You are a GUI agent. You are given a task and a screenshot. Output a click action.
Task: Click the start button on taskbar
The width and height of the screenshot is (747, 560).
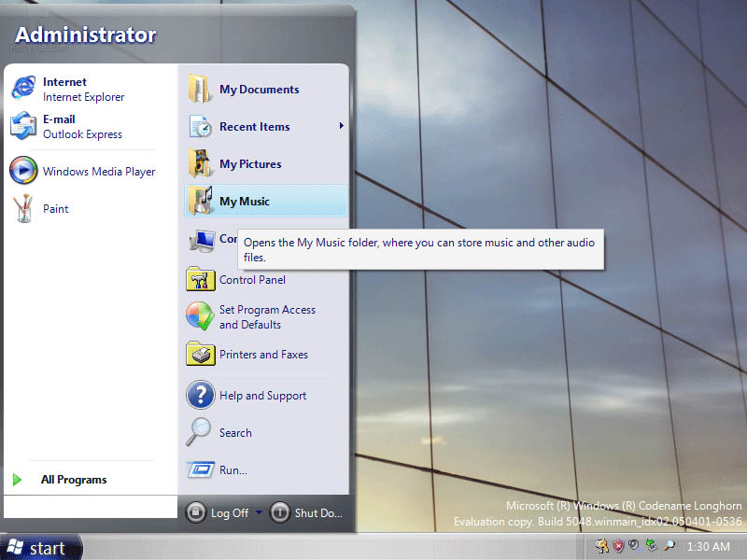pos(41,547)
